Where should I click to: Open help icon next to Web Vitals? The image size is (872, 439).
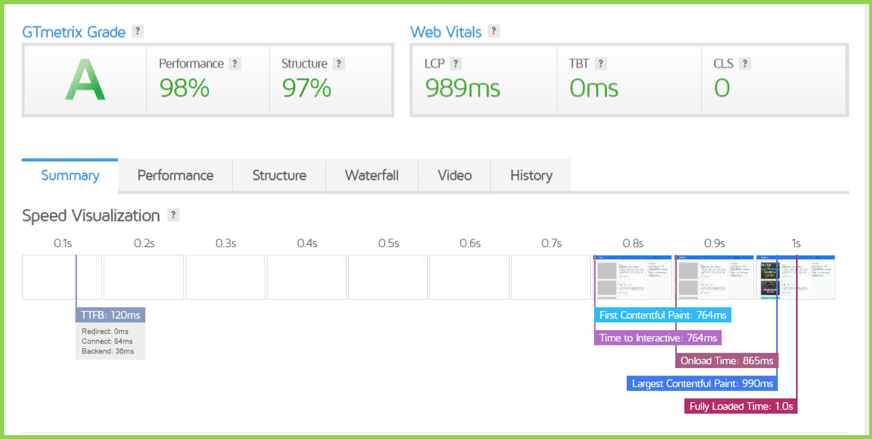[493, 32]
